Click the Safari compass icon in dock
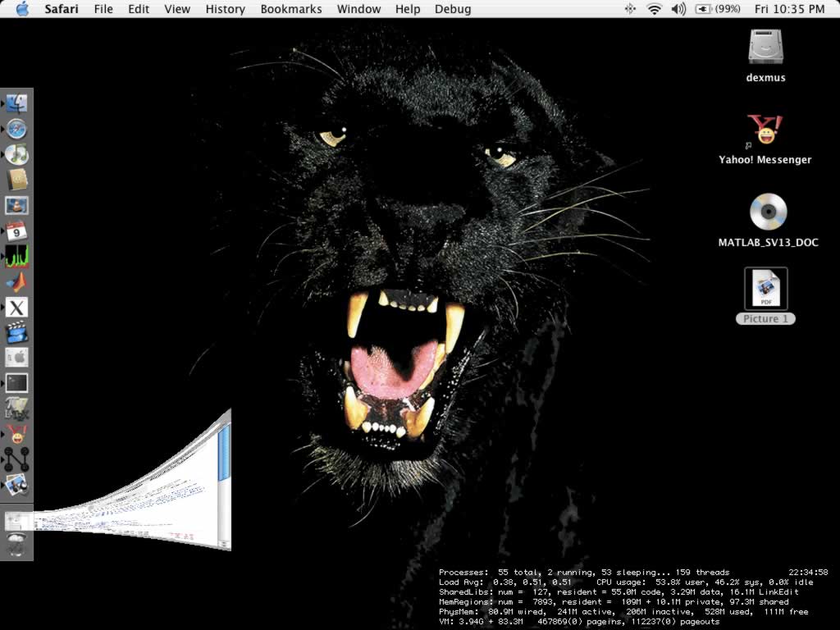 (16, 129)
